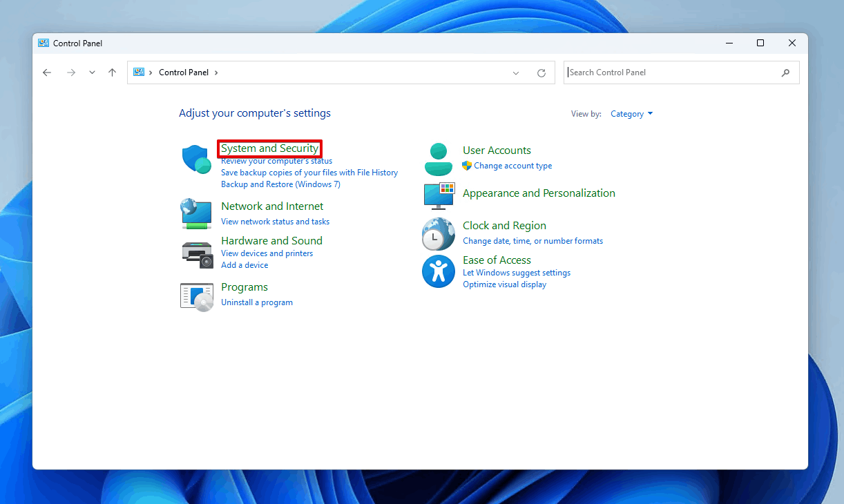
Task: Open the address bar history dropdown
Action: pos(516,72)
